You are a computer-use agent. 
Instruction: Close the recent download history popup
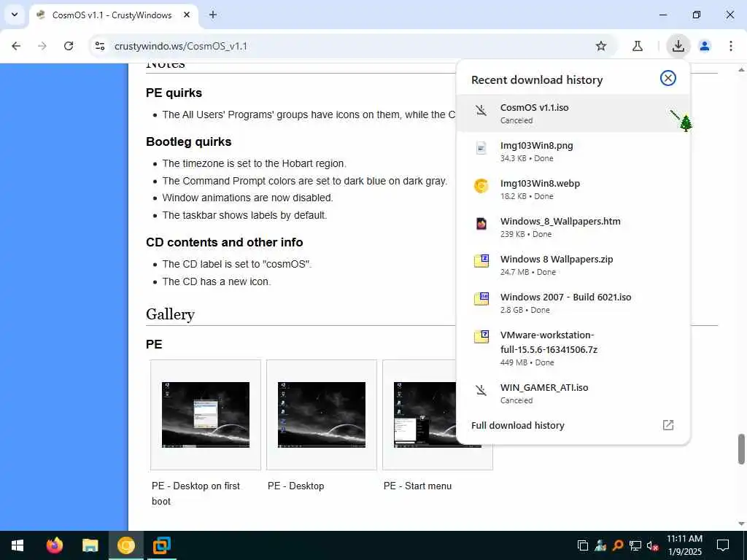(668, 78)
